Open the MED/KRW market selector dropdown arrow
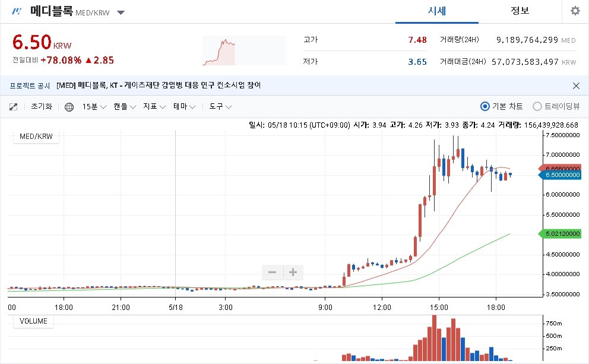The image size is (589, 364). [121, 13]
